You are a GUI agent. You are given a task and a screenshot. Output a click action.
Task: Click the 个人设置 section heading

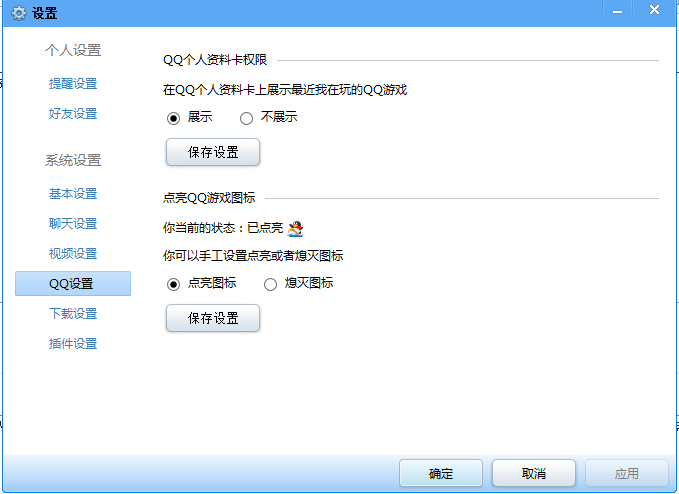coord(73,50)
